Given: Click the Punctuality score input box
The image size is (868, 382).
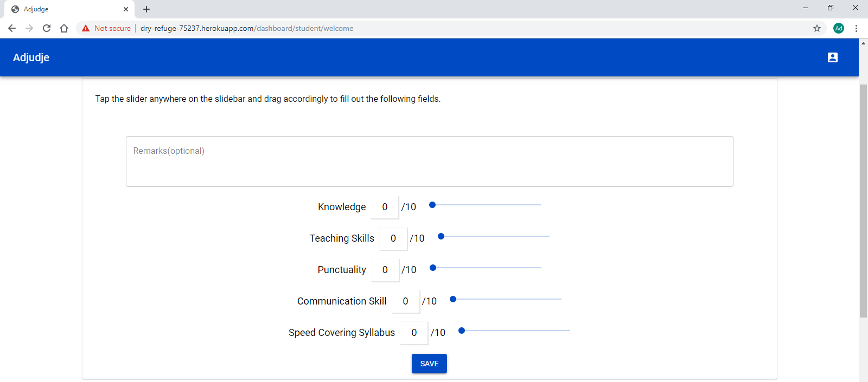Looking at the screenshot, I should [385, 270].
